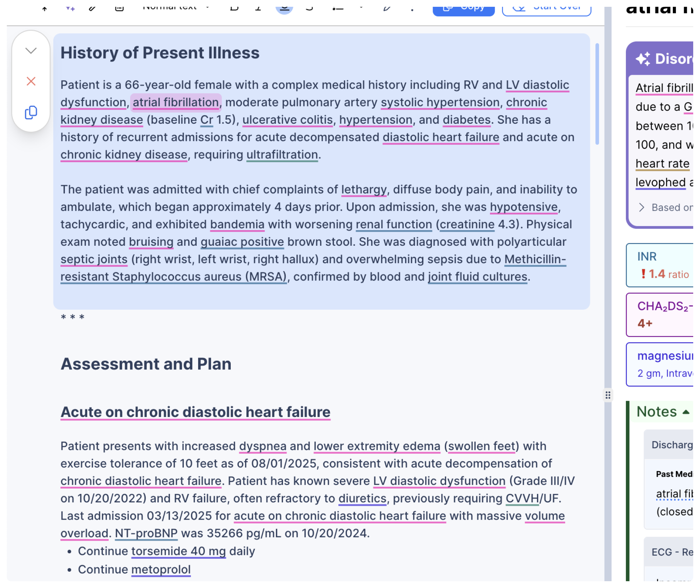Click the 'diuretics' underlined term
This screenshot has width=700, height=588.
[362, 499]
